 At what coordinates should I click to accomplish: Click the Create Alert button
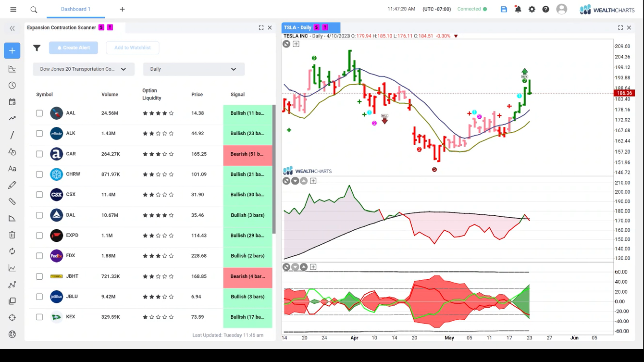pos(73,48)
